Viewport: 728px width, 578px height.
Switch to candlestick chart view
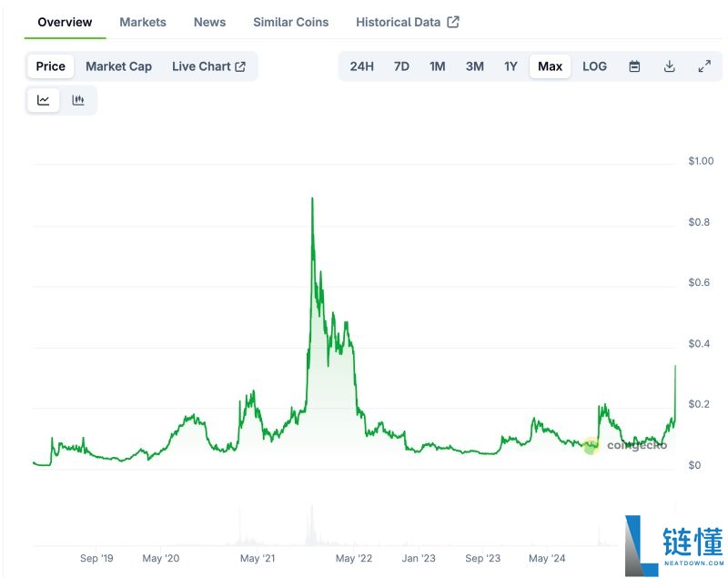pos(78,100)
